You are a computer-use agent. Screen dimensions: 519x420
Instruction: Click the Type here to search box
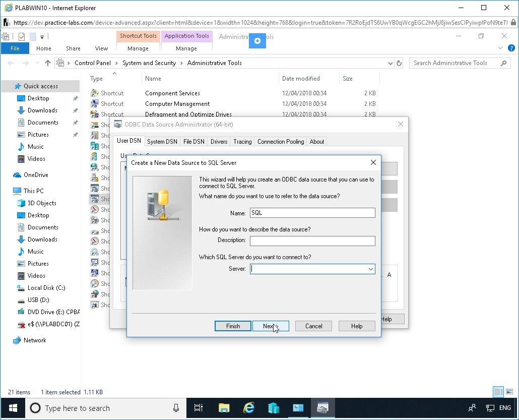107,408
